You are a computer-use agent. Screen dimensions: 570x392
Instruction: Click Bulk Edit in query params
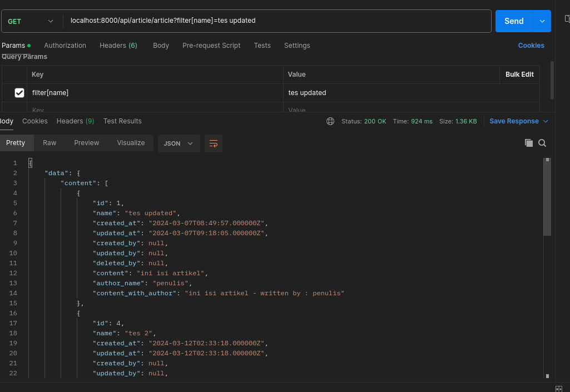(x=519, y=75)
